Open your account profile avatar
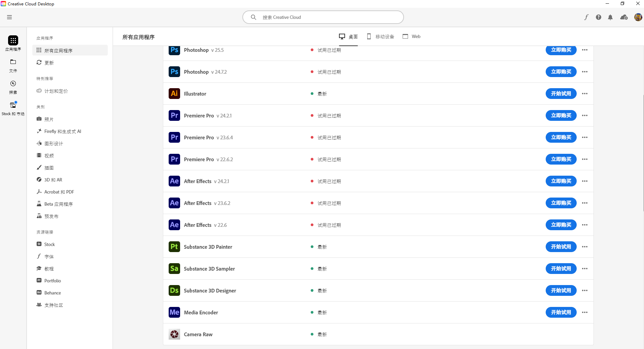The height and width of the screenshot is (349, 644). tap(638, 17)
